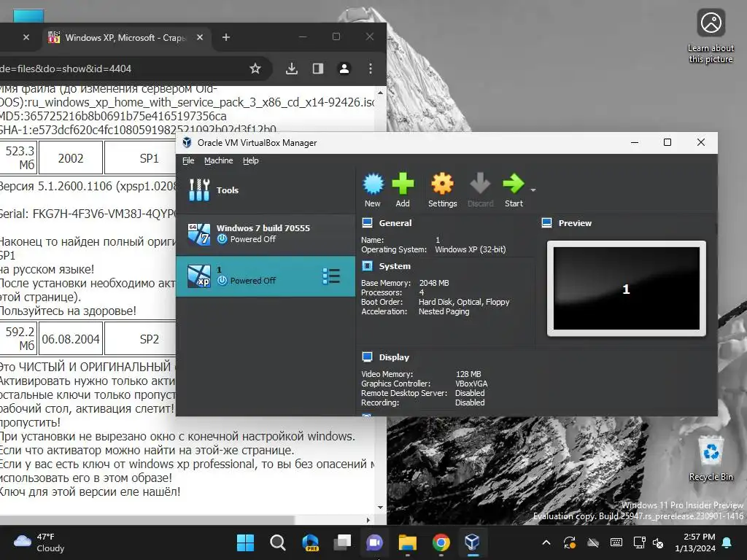Viewport: 747px width, 560px height.
Task: Open the weather widget 47°F Cloudy
Action: pos(39,542)
